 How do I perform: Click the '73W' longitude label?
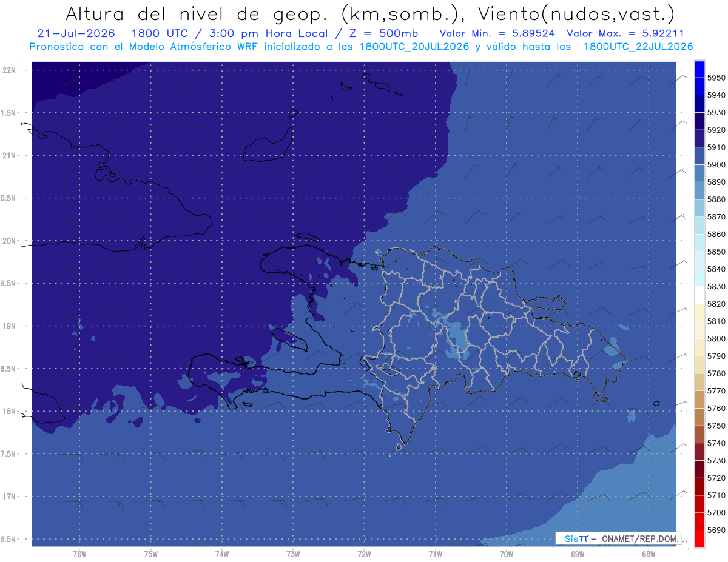tap(293, 554)
